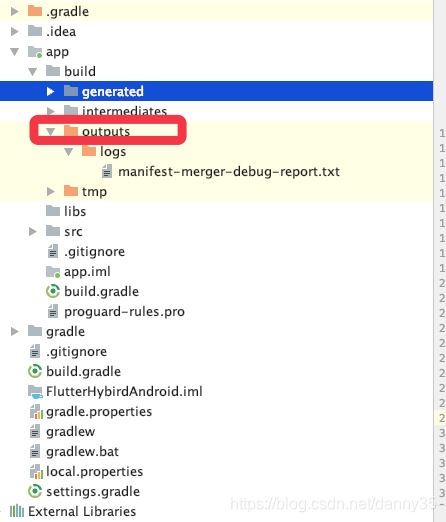Click the logs folder icon
446x522 pixels.
tap(89, 151)
